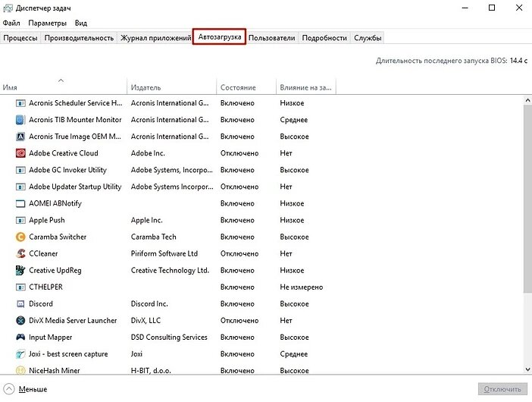The image size is (532, 402).
Task: Click the DivX, LLC publisher cell
Action: tap(146, 321)
